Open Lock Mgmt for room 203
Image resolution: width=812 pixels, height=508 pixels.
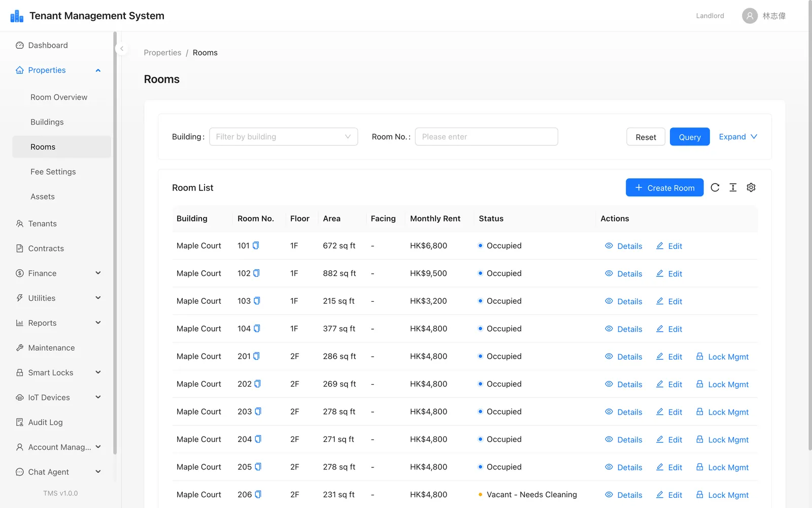(722, 412)
